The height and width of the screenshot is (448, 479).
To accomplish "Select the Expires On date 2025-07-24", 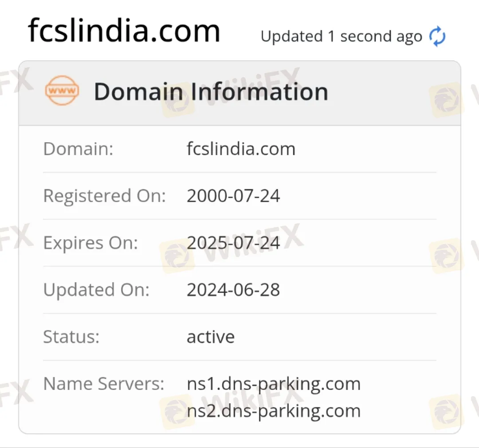I will pos(233,242).
